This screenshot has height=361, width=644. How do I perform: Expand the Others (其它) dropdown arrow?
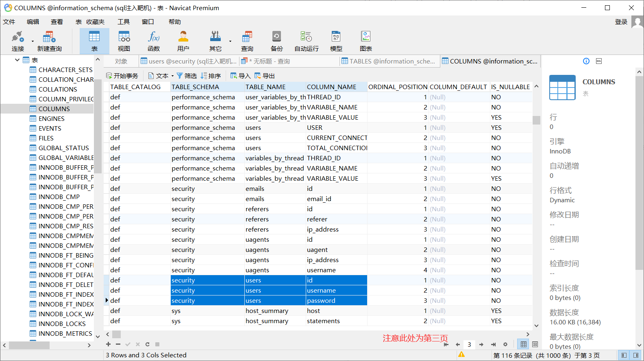tap(230, 41)
